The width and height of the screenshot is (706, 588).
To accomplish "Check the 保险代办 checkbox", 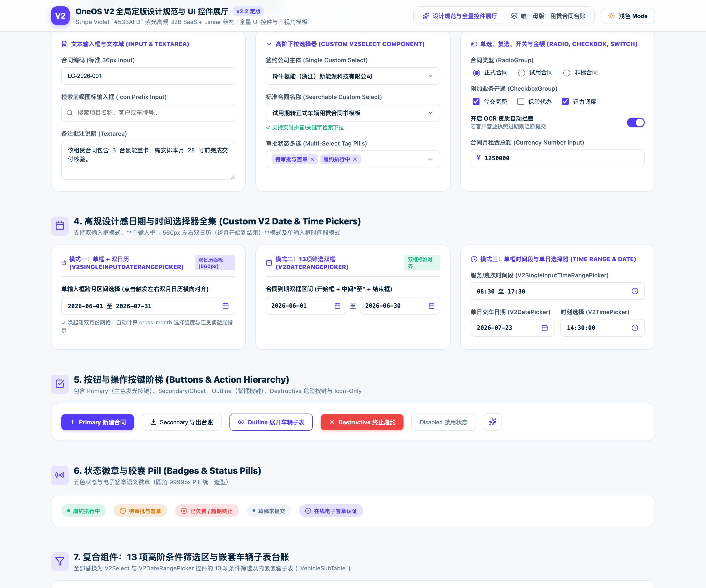I will coord(521,101).
